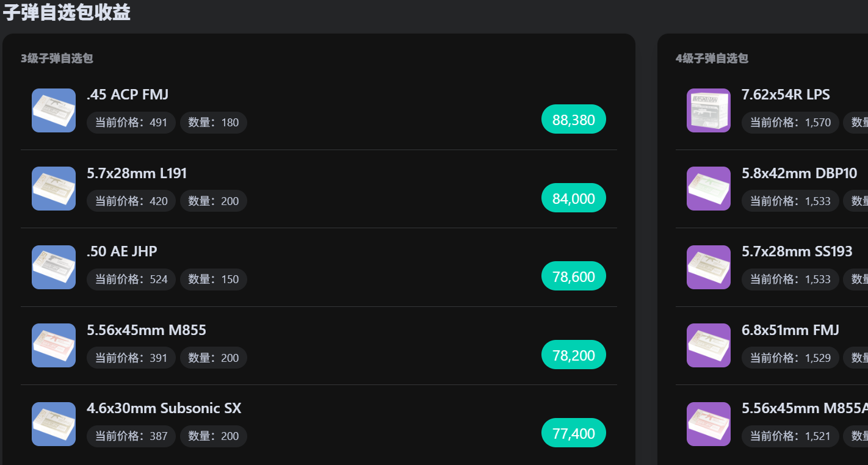Click the 6.8x51mm FMJ item name
The image size is (868, 465).
pyautogui.click(x=790, y=330)
